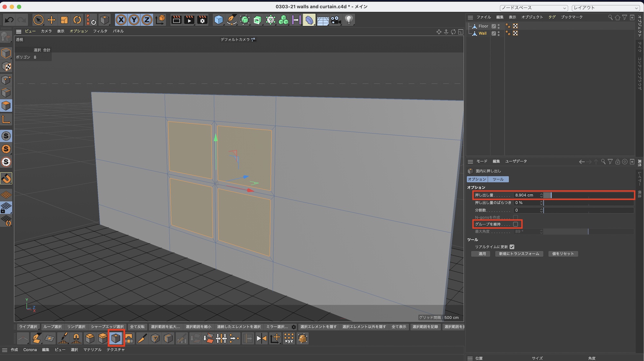Toggle X axis lock
Viewport: 644px width, 361px height.
tap(121, 20)
